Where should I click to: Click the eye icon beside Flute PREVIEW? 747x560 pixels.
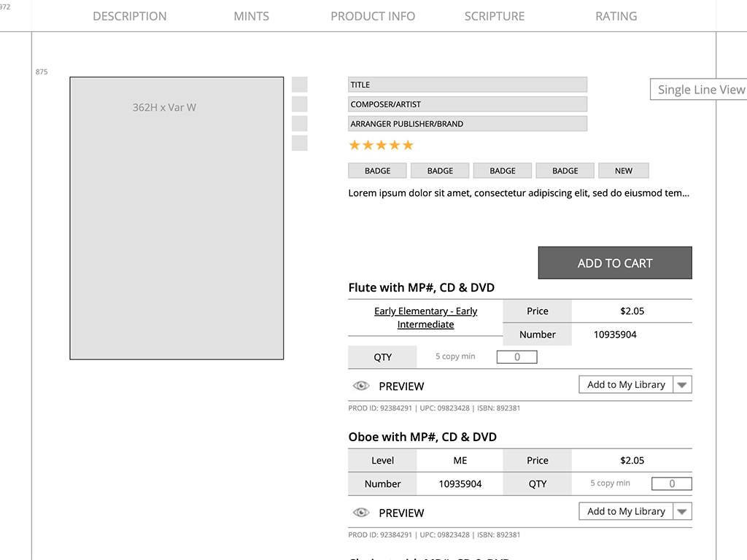361,386
